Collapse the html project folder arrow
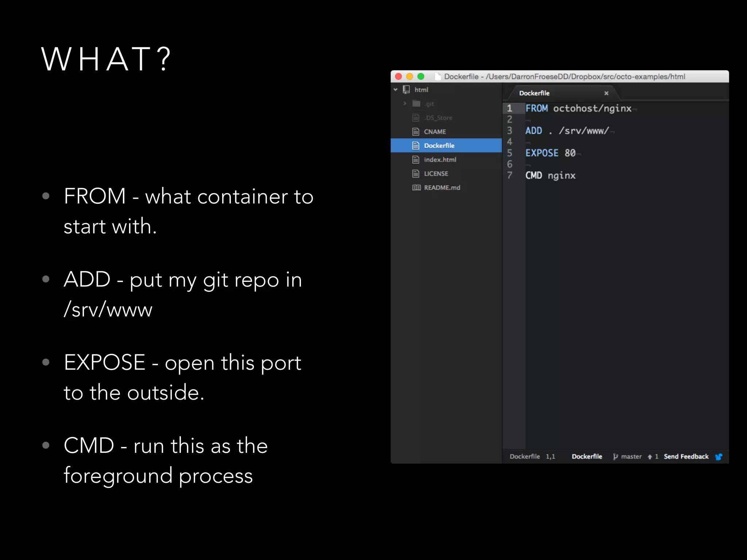This screenshot has width=747, height=560. [395, 89]
